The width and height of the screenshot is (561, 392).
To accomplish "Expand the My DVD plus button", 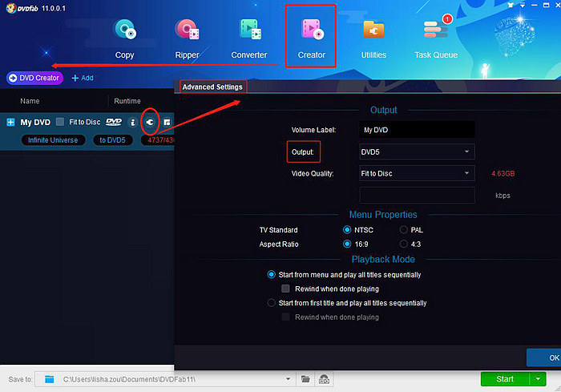I will pos(10,123).
